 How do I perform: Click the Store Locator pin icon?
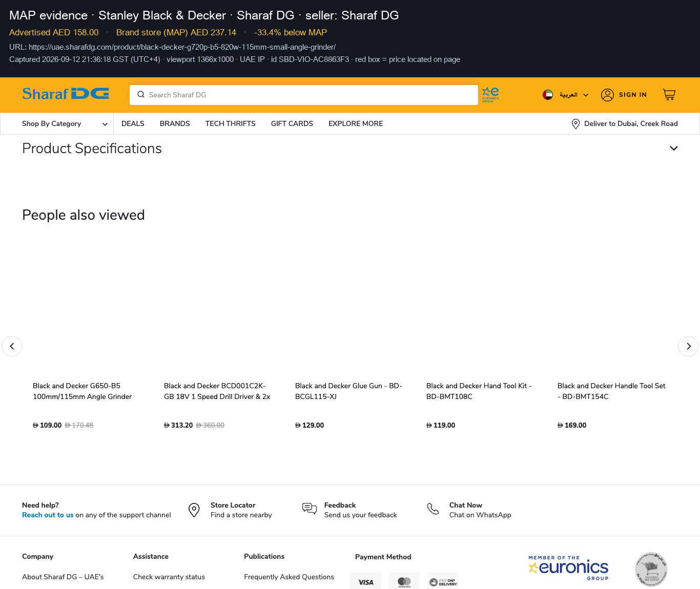(x=194, y=510)
